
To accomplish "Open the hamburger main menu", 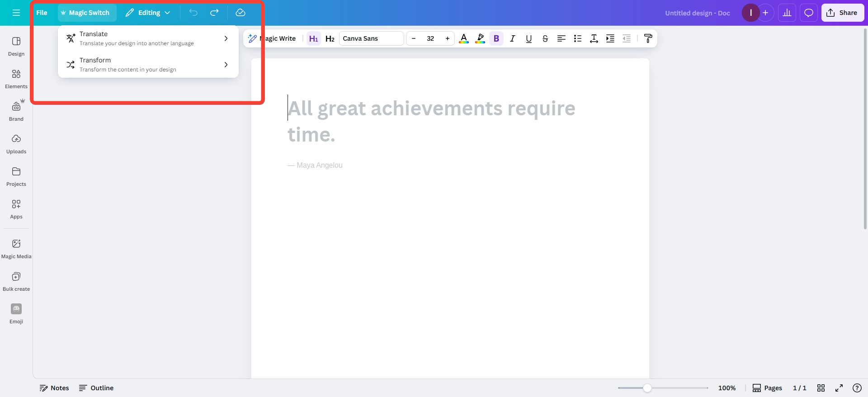I will 16,13.
